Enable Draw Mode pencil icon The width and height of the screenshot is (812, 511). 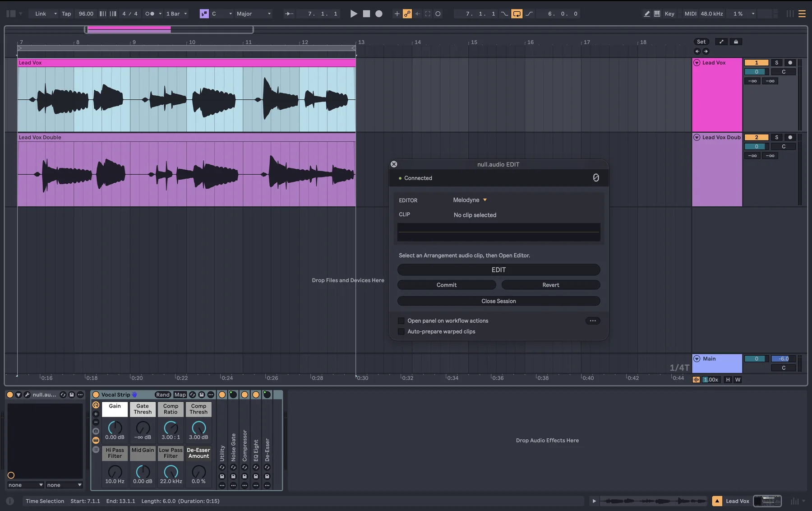tap(647, 14)
